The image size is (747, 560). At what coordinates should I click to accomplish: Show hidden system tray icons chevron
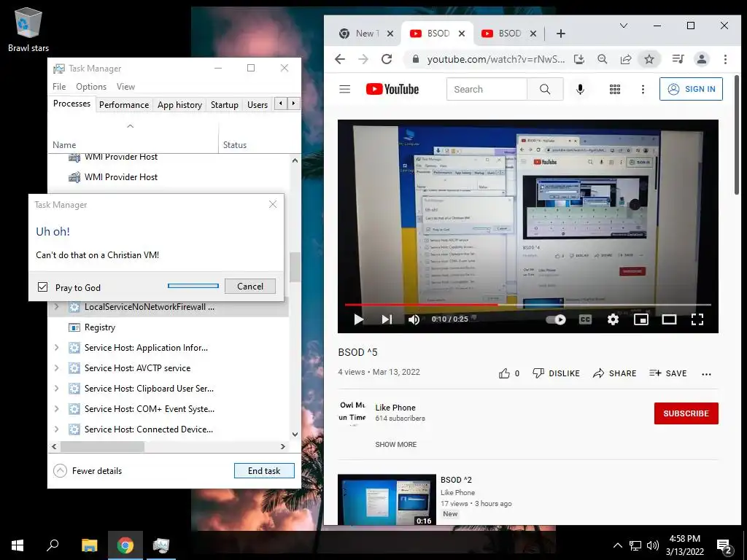pyautogui.click(x=617, y=545)
